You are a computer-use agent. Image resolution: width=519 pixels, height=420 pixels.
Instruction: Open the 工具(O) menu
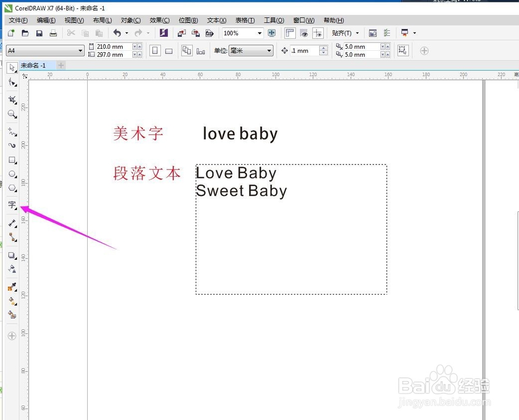(274, 20)
